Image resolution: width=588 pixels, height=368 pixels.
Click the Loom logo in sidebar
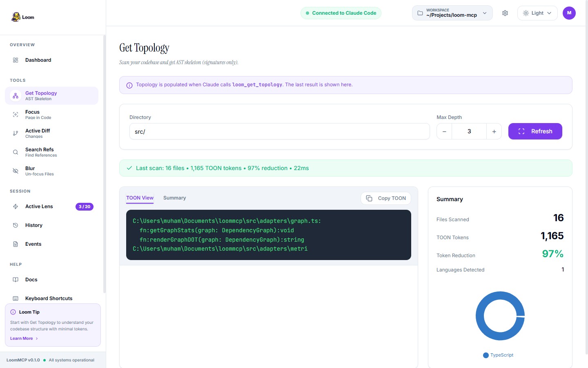[x=22, y=17]
